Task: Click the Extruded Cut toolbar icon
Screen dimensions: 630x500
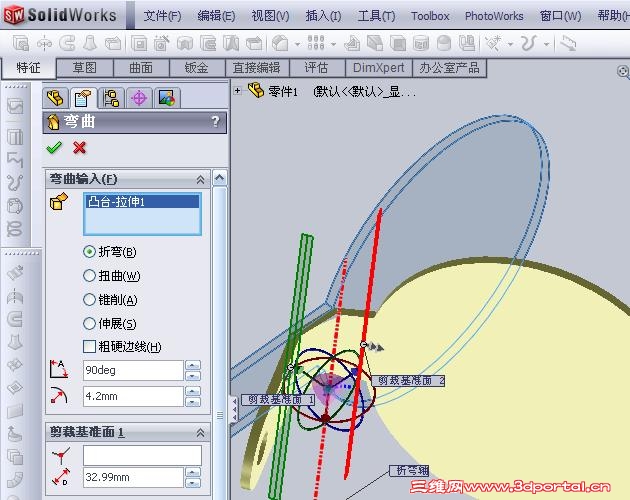Action: click(139, 43)
